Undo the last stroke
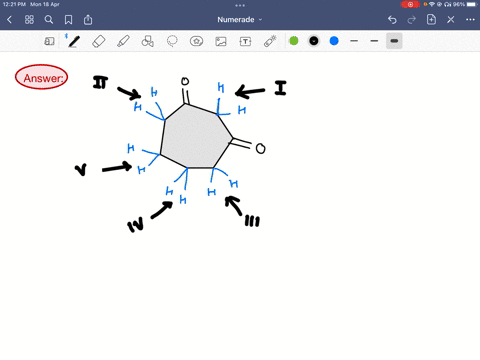Image resolution: width=480 pixels, height=360 pixels. [392, 20]
